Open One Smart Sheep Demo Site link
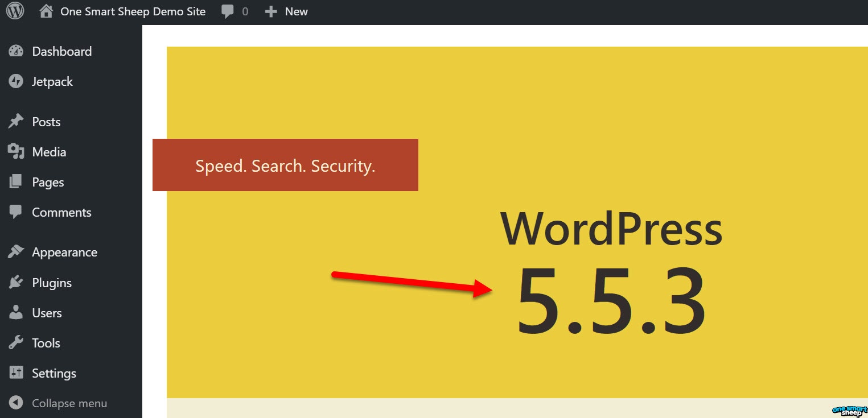This screenshot has width=868, height=418. pos(133,11)
